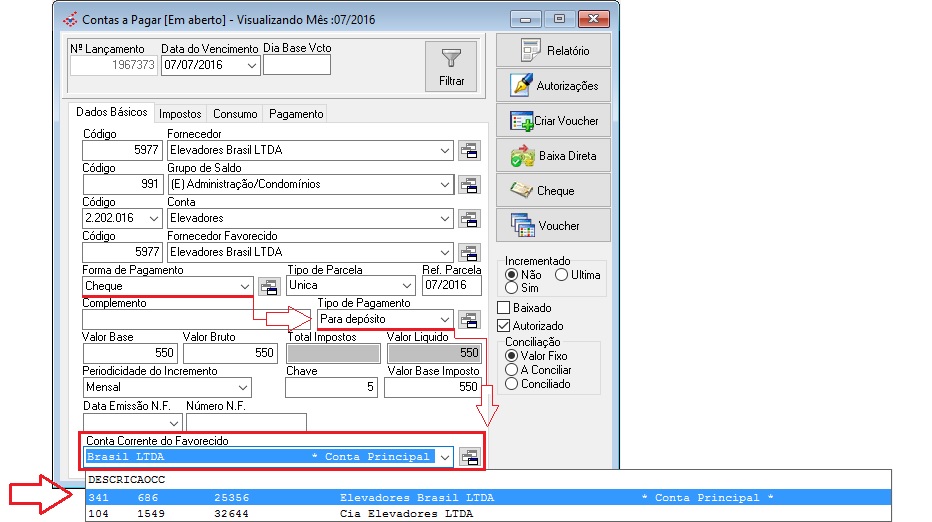Switch to the Impostos tab
Screen dimensions: 932x522
[180, 114]
